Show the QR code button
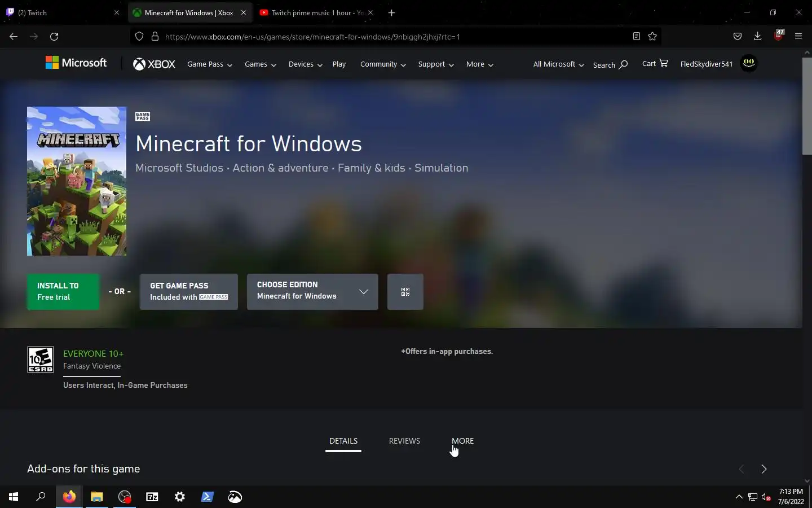This screenshot has width=812, height=508. [405, 292]
